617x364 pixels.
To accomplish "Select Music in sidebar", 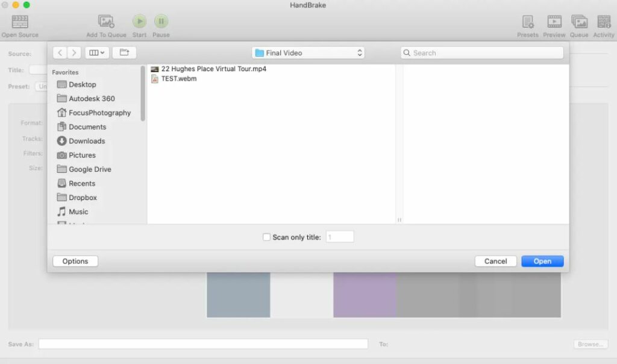I will [x=72, y=212].
